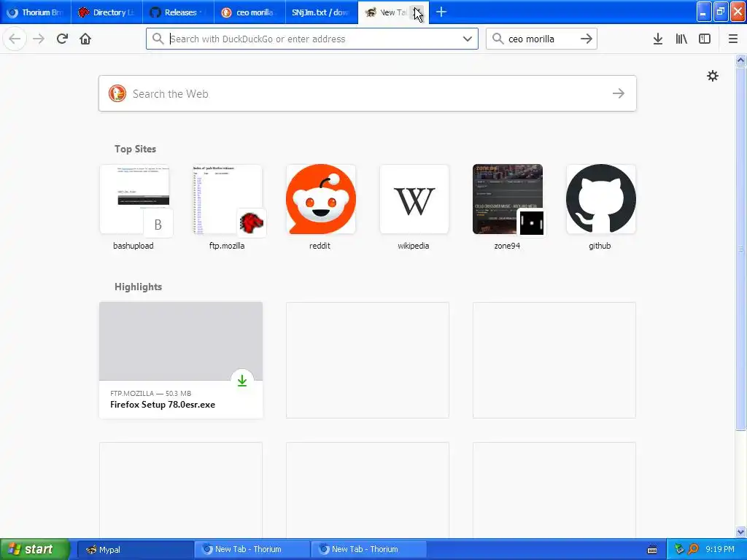Open the ftp.mozilla top site tile
747x560 pixels.
228,207
